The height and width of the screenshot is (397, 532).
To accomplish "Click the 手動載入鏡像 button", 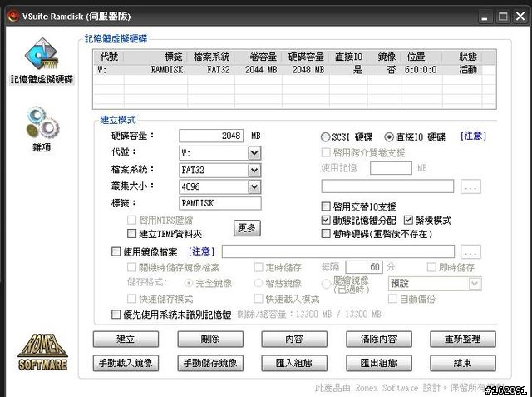I will (x=126, y=363).
